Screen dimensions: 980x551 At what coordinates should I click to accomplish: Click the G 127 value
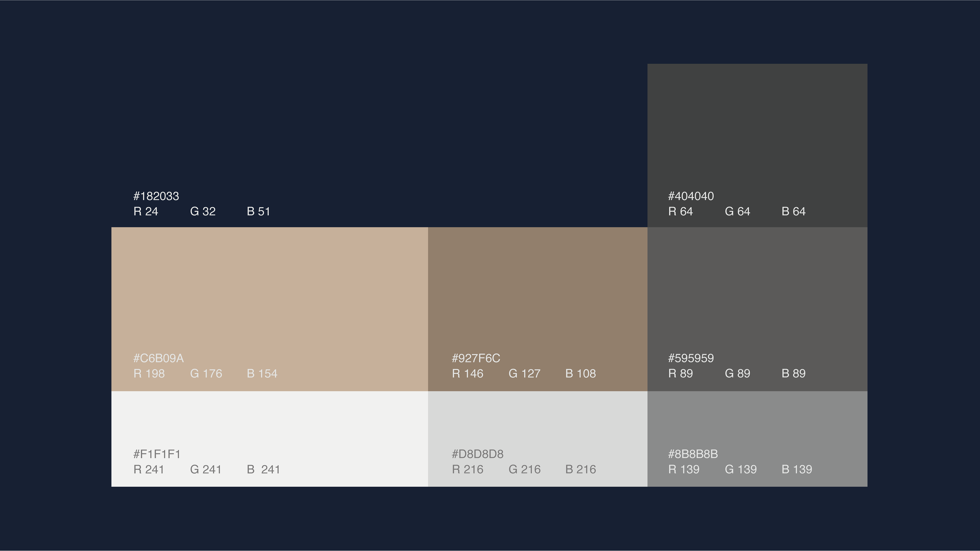point(525,373)
